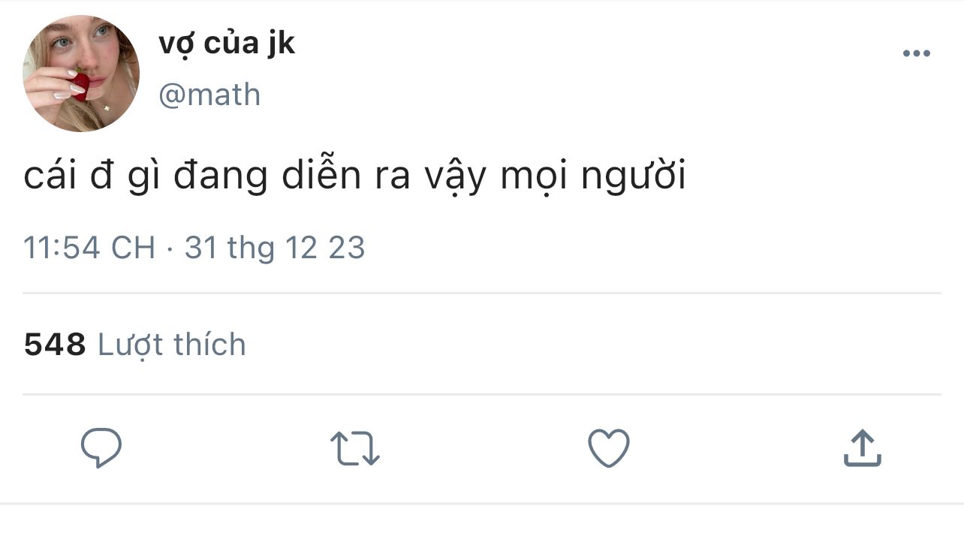Open the three-dot more options menu
The image size is (964, 560).
coord(916,53)
